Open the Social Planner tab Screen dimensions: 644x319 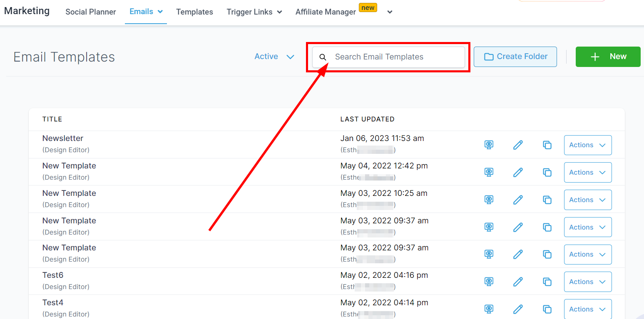91,12
